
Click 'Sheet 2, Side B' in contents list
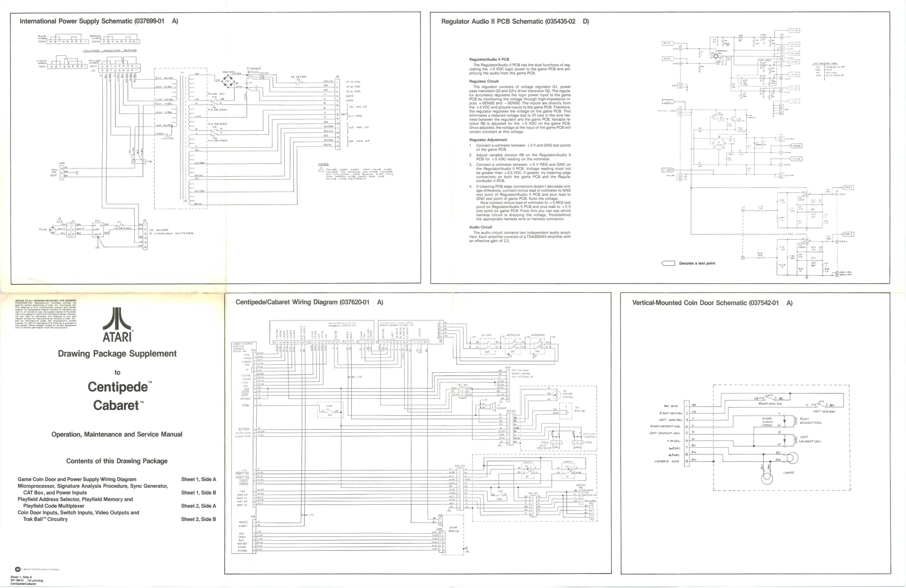point(199,519)
